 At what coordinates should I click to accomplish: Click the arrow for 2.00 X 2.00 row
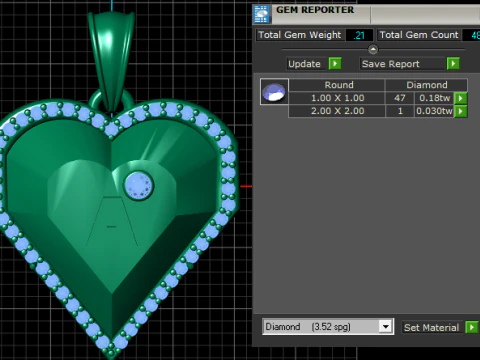point(461,111)
